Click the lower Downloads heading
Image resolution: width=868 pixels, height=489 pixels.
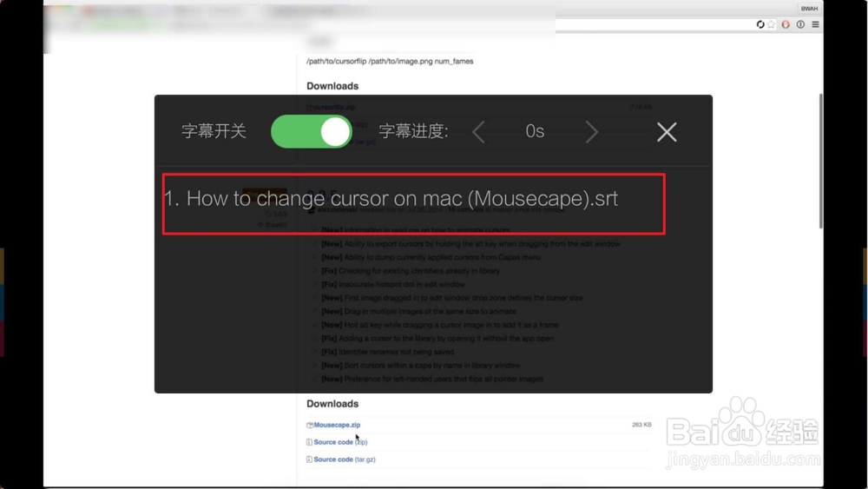point(332,404)
